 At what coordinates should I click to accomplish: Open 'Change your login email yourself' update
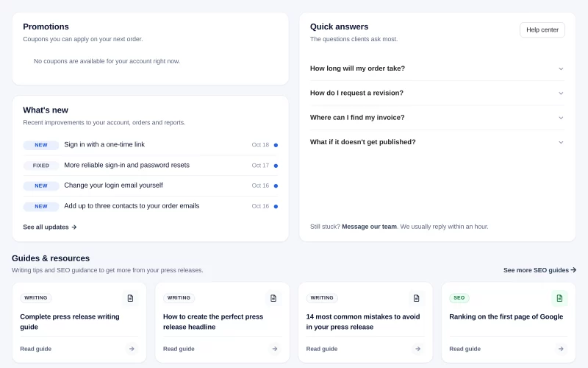point(113,185)
